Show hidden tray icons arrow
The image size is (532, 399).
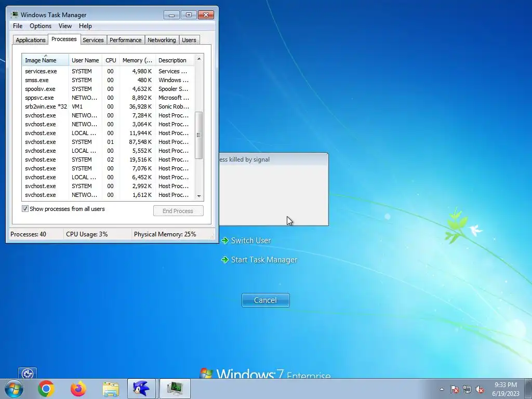[x=442, y=389]
